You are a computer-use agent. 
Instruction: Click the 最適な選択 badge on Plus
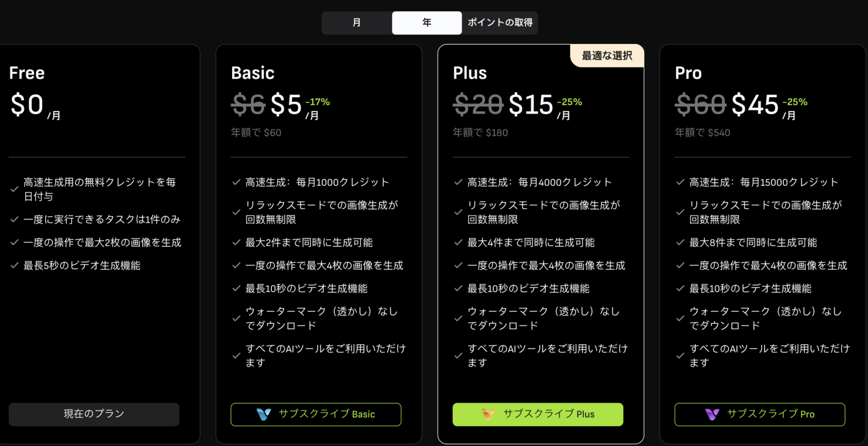coord(607,55)
